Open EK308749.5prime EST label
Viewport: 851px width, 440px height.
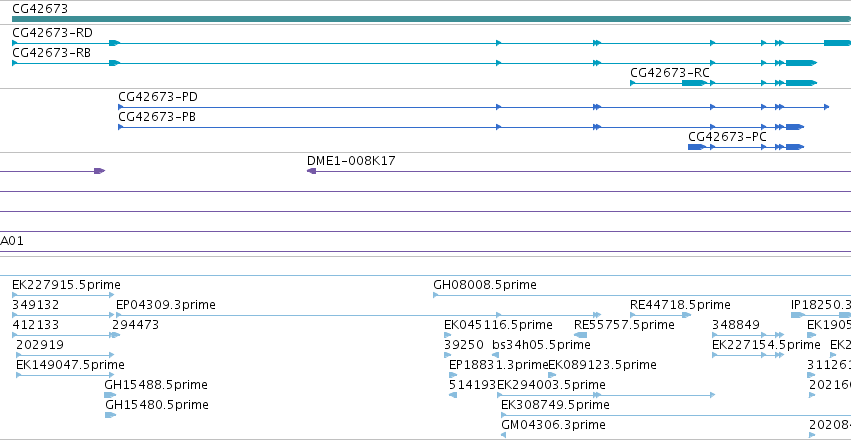coord(555,405)
